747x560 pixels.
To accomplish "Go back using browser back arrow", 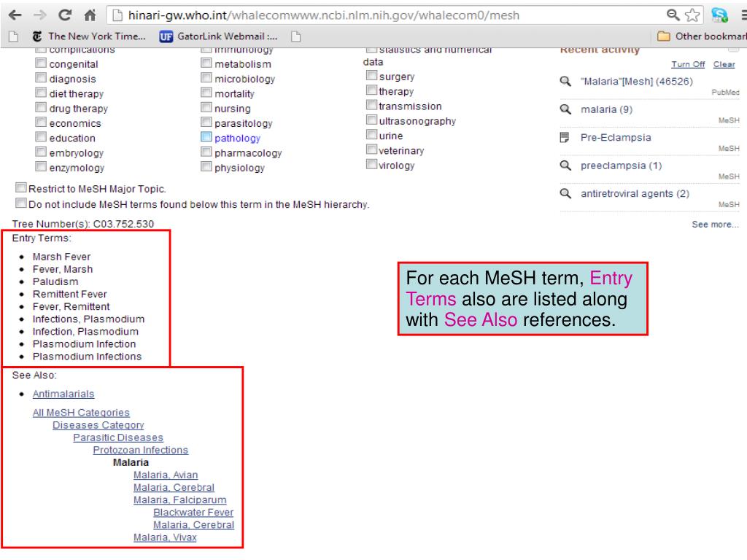I will [x=15, y=15].
